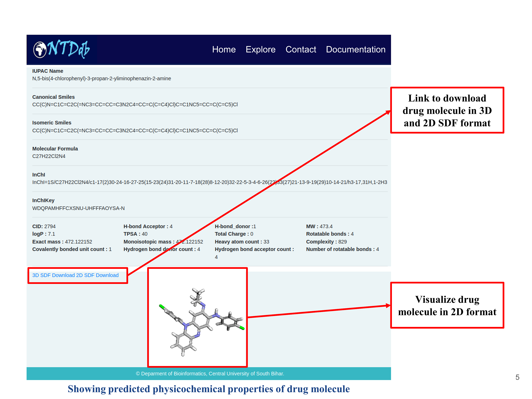Image resolution: width=532 pixels, height=399 pixels.
Task: Click the IUPAC Name value
Action: pos(101,78)
